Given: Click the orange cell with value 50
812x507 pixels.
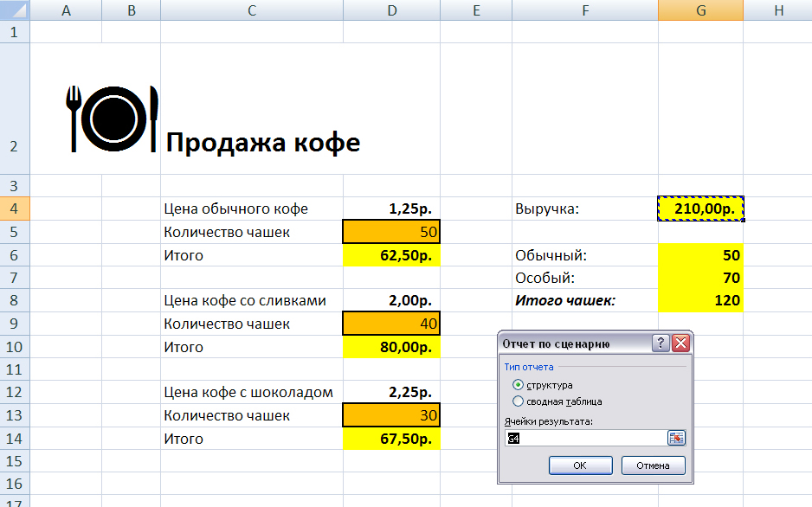Looking at the screenshot, I should tap(391, 232).
